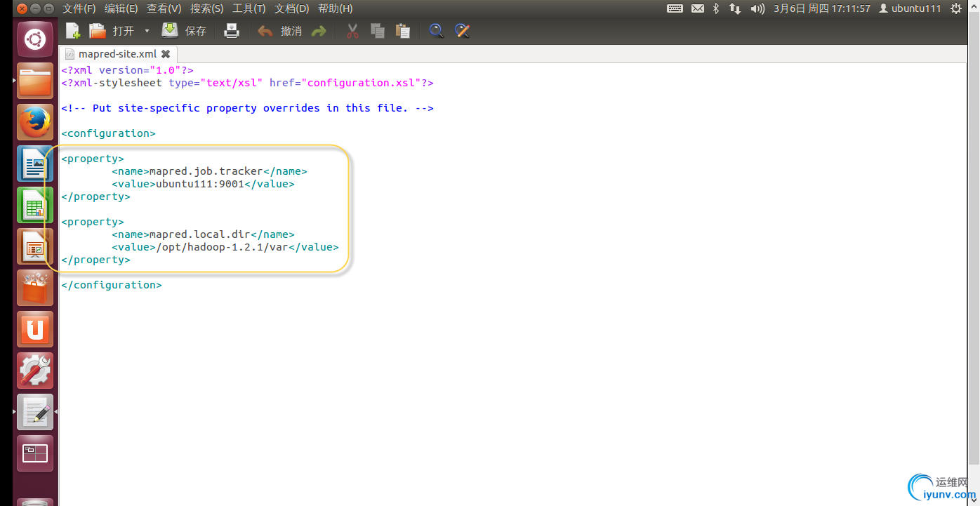Click the gedit text editor launcher icon
Screen dimensions: 980x506
pyautogui.click(x=35, y=412)
